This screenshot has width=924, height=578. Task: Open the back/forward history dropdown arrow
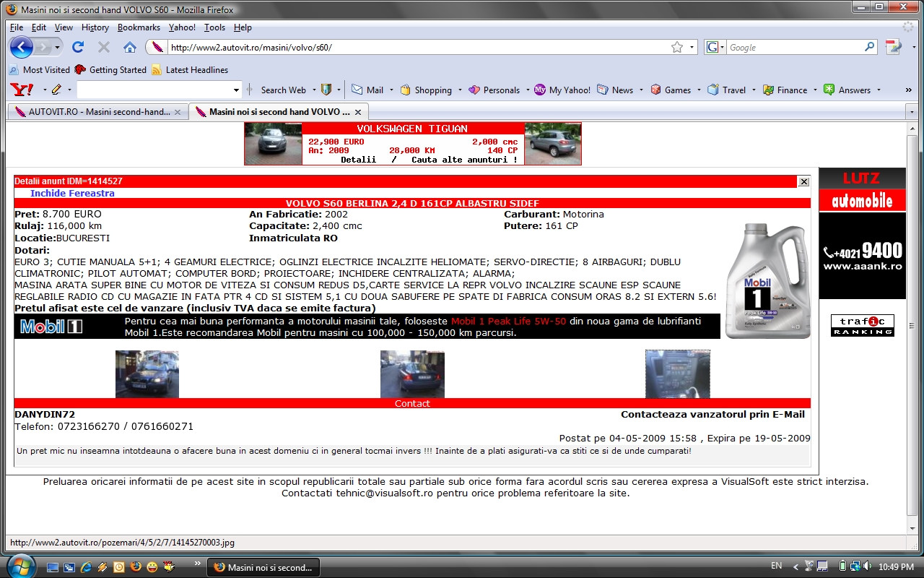57,47
